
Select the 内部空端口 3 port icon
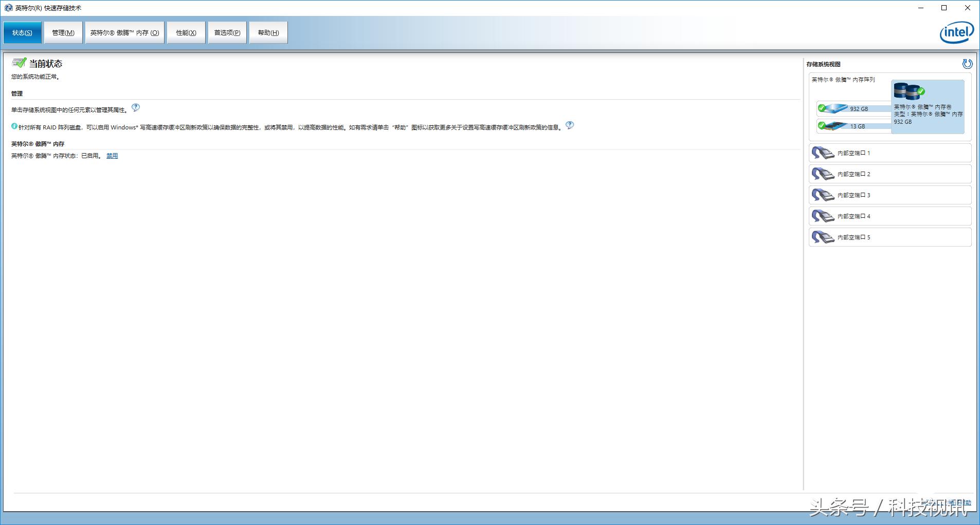823,195
